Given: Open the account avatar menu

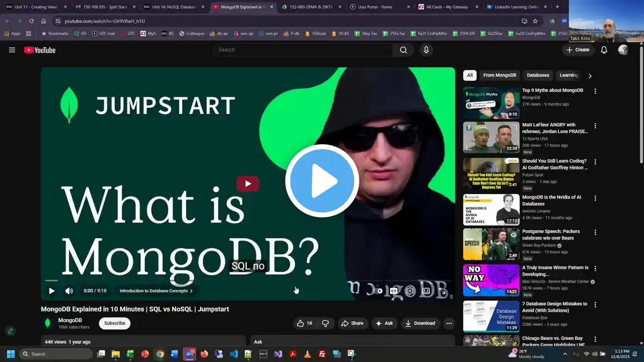Looking at the screenshot, I should tap(623, 50).
